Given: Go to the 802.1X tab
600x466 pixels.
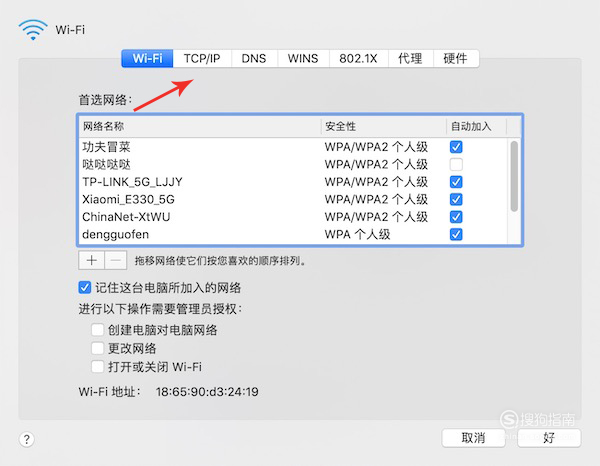Looking at the screenshot, I should point(359,59).
